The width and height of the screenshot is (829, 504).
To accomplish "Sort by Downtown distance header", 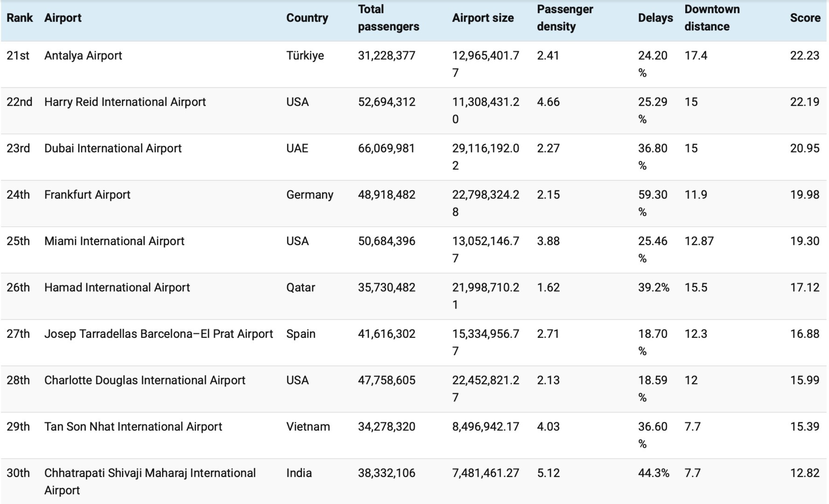I will click(712, 18).
